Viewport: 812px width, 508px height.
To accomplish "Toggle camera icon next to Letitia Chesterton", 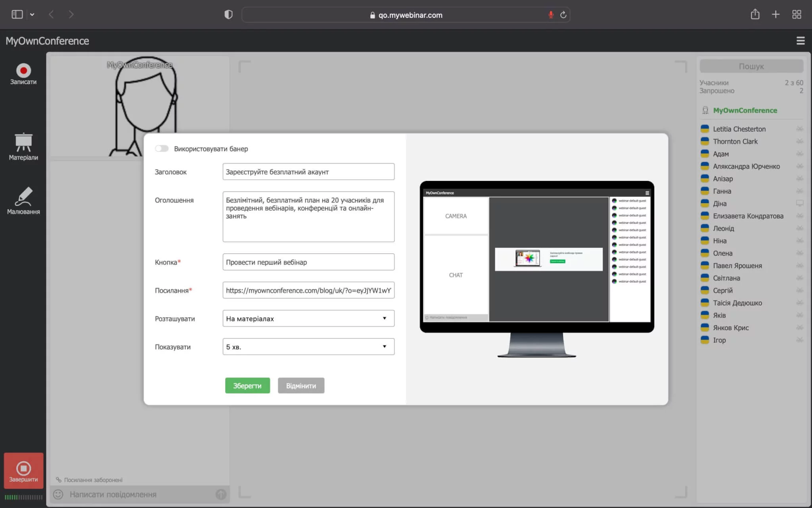I will click(799, 129).
